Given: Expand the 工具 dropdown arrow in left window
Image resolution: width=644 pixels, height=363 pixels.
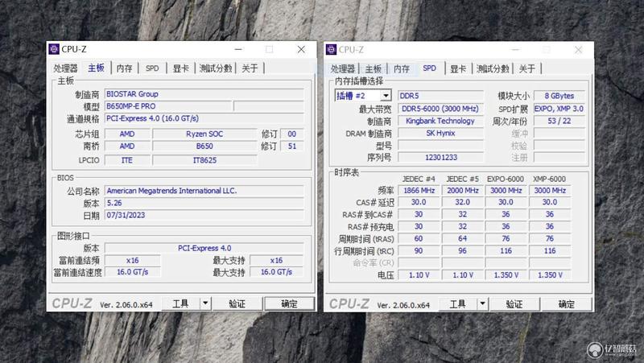Looking at the screenshot, I should pos(205,303).
